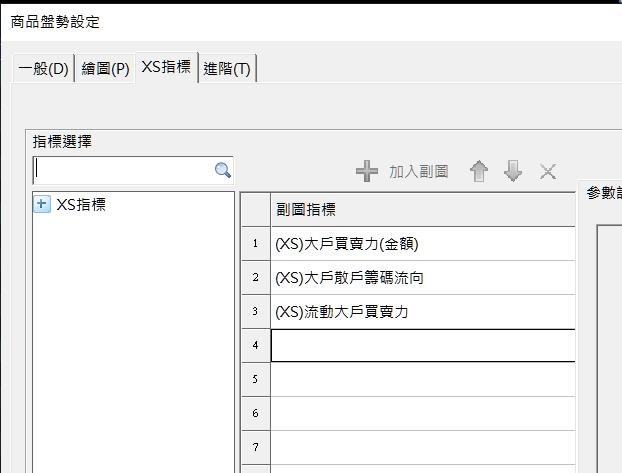Focus the indicator search input field

coord(125,170)
